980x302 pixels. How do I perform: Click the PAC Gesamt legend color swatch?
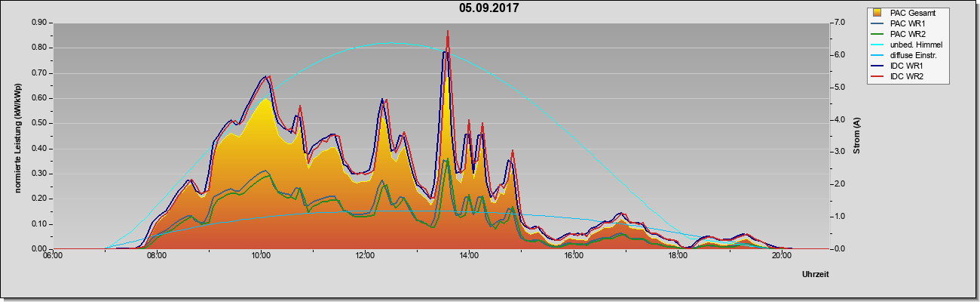tap(878, 13)
